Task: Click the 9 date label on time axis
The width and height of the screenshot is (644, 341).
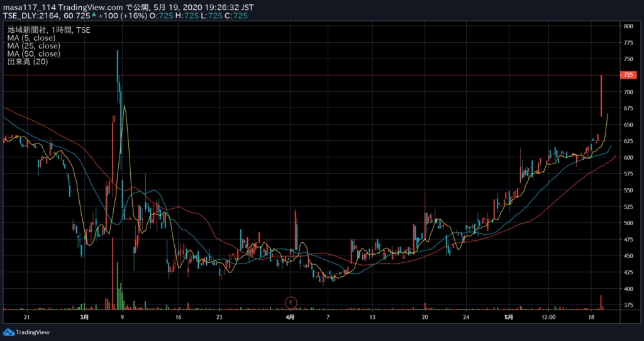Action: point(123,316)
